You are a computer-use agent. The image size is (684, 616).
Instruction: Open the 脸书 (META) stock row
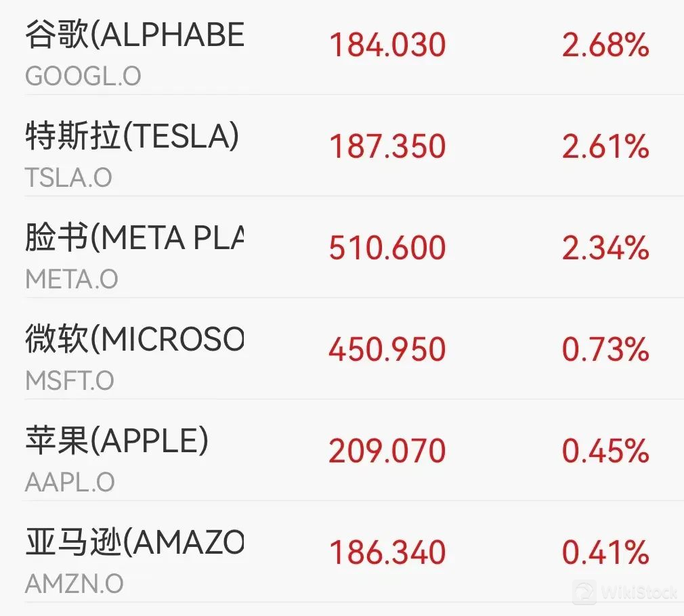[133, 238]
